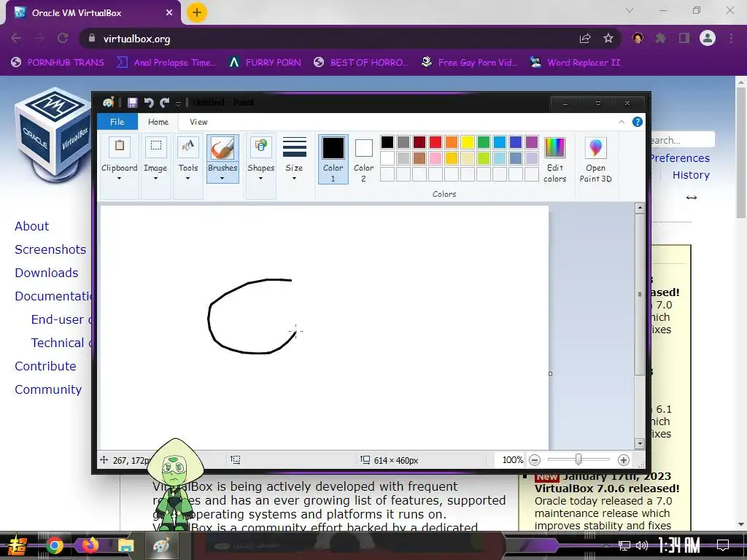Click Open Paint 3D
747x560 pixels.
(595, 159)
